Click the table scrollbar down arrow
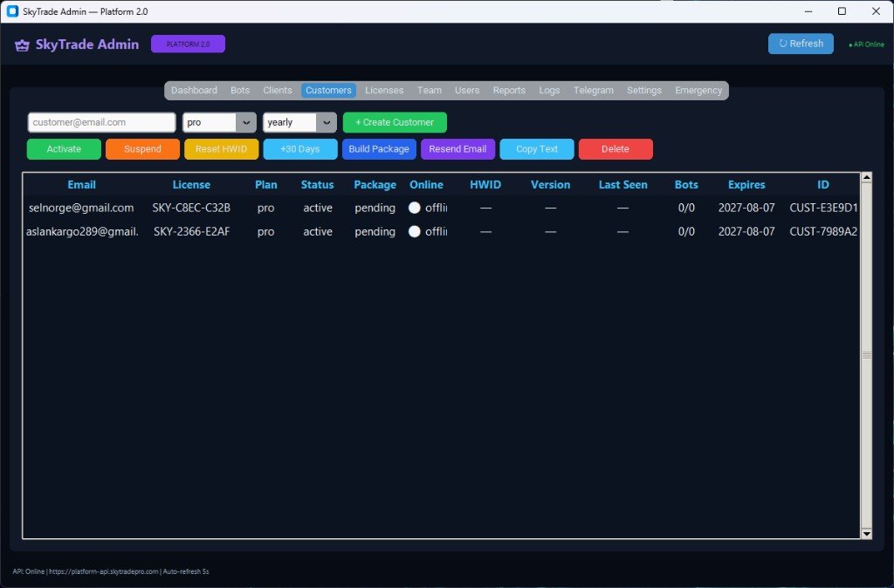Screen dimensions: 894x588 point(867,534)
